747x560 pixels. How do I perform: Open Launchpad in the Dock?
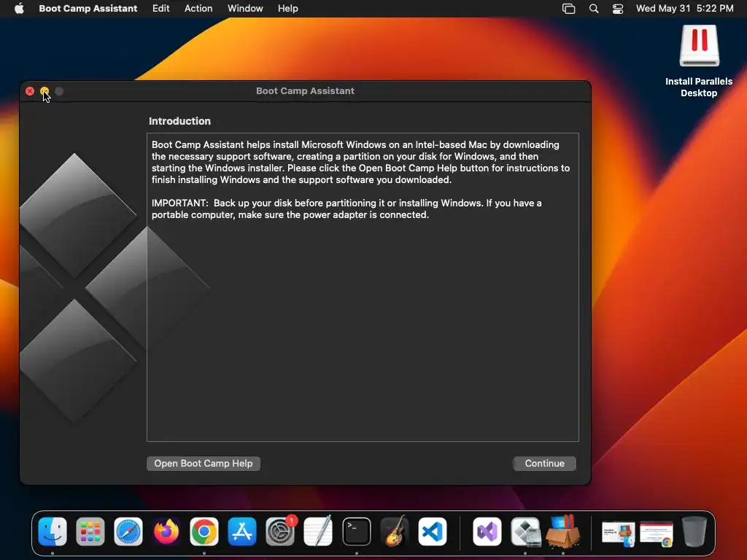point(90,532)
